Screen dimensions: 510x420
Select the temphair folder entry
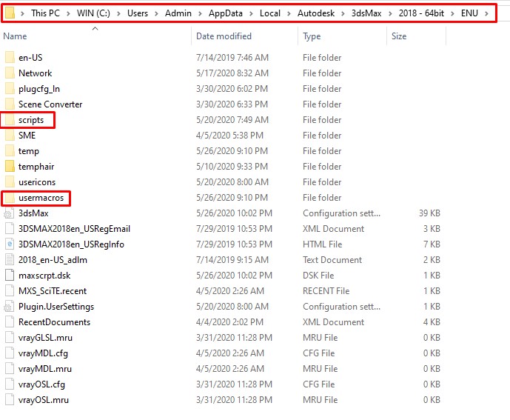point(36,167)
